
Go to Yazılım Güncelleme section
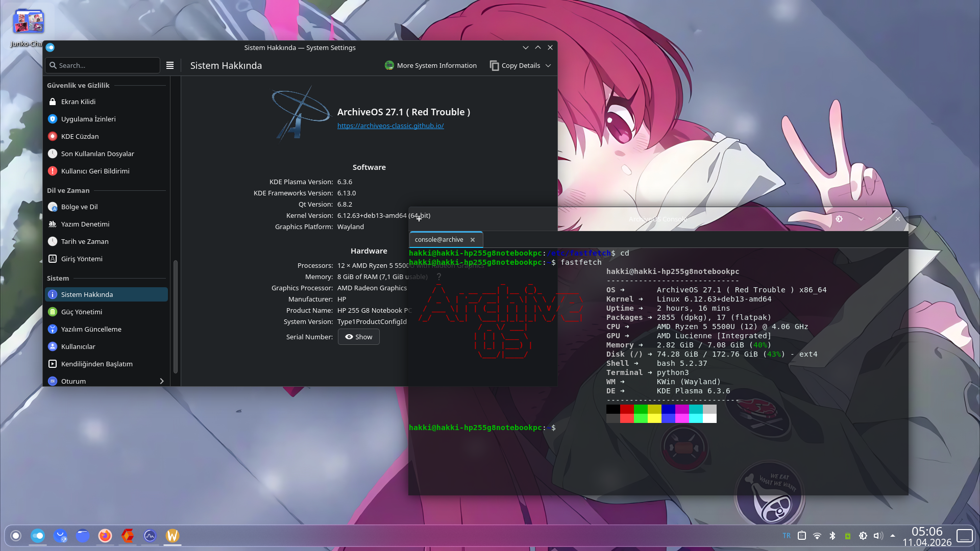[91, 329]
